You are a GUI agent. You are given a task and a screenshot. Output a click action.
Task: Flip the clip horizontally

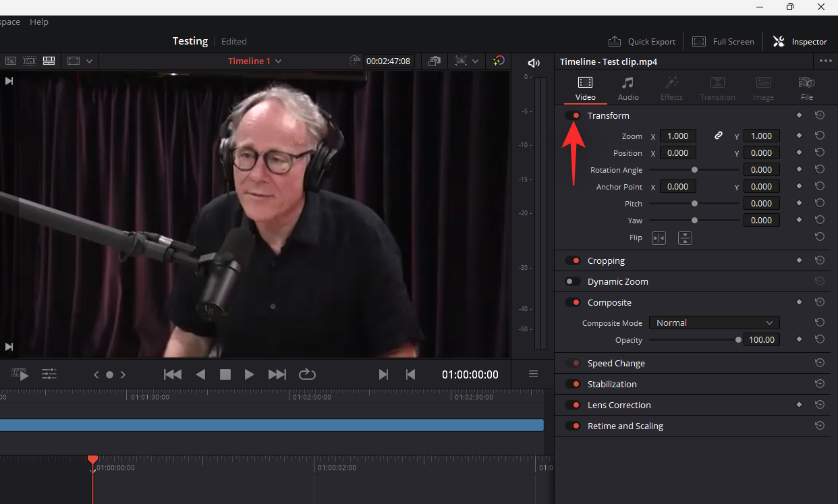pyautogui.click(x=659, y=237)
